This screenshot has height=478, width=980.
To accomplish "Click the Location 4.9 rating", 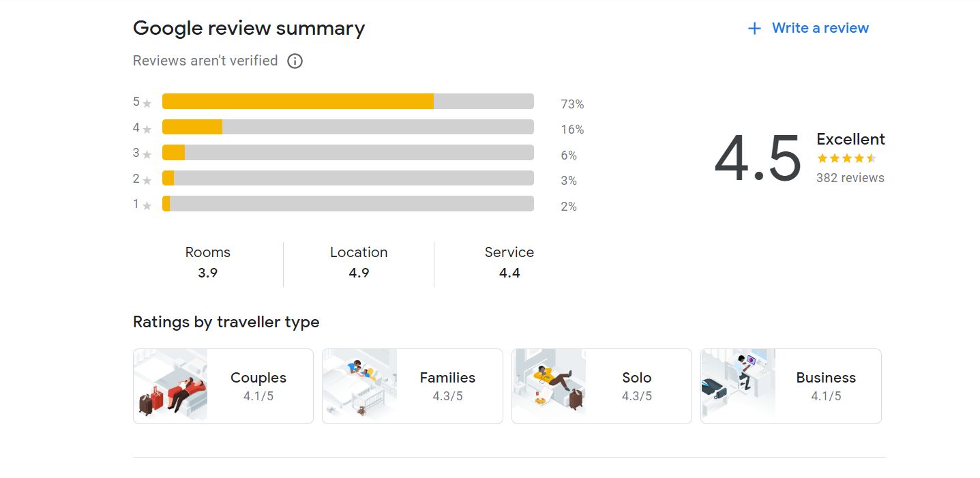I will point(359,263).
